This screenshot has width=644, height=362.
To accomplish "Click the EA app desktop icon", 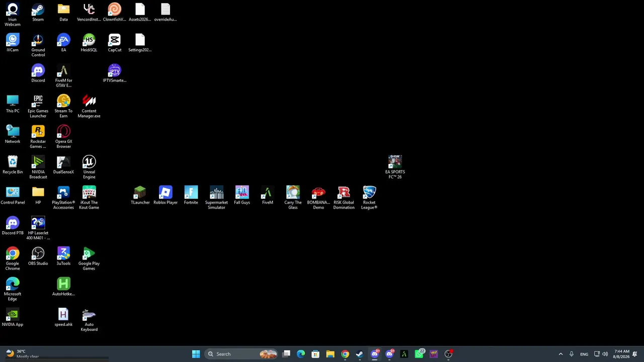I will click(63, 43).
